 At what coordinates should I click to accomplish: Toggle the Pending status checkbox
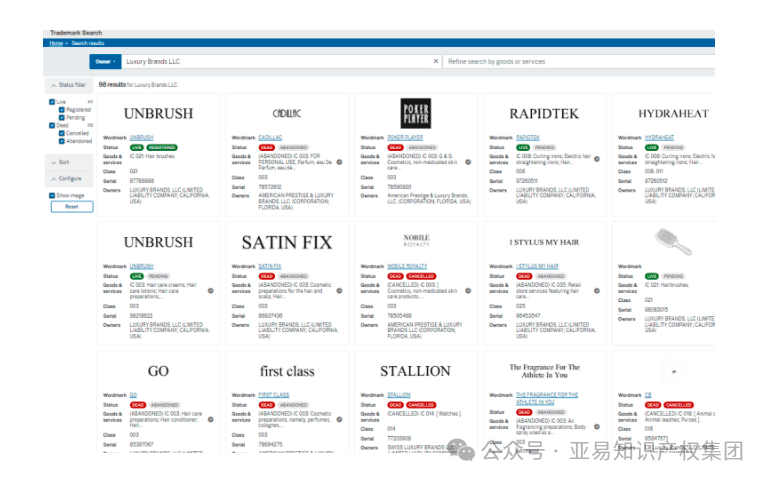pyautogui.click(x=62, y=118)
